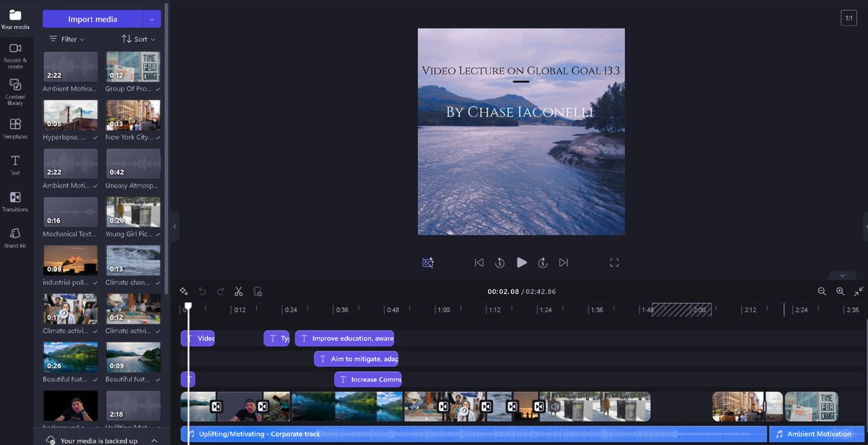868x445 pixels.
Task: Rewind 5 seconds
Action: coord(500,263)
